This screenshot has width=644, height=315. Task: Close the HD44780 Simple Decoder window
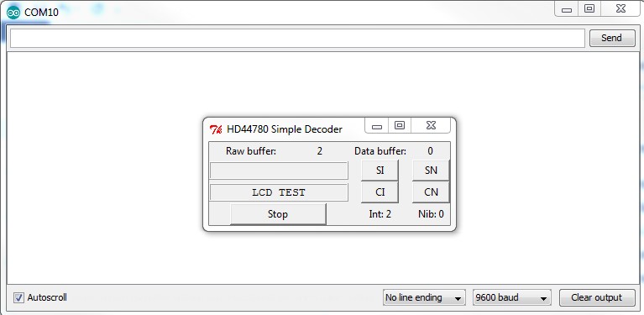(x=431, y=126)
